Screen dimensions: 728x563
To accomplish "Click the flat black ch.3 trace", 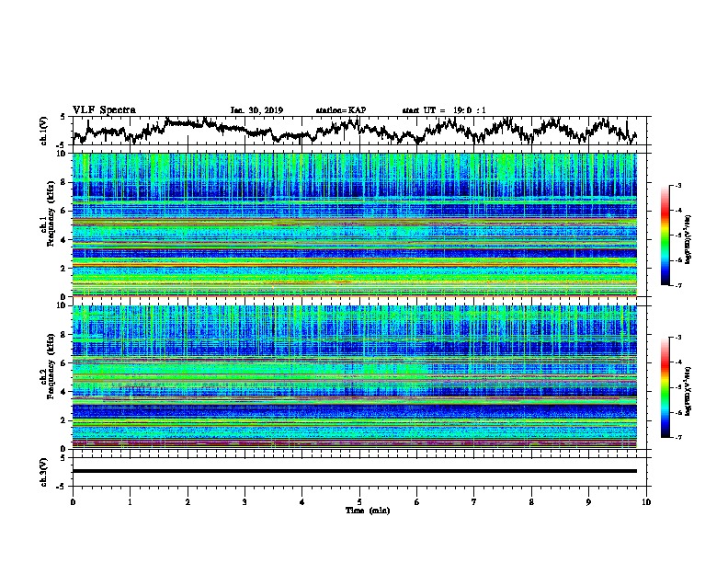I will click(355, 471).
